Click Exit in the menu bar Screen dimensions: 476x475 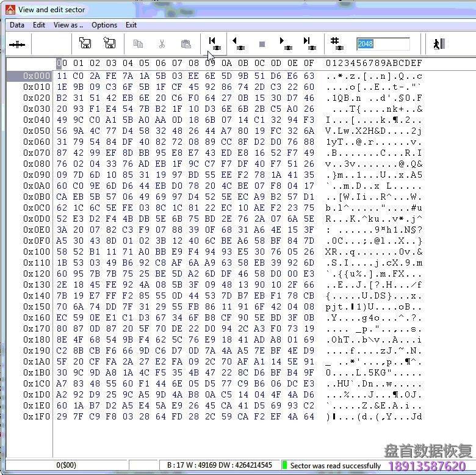click(x=131, y=25)
